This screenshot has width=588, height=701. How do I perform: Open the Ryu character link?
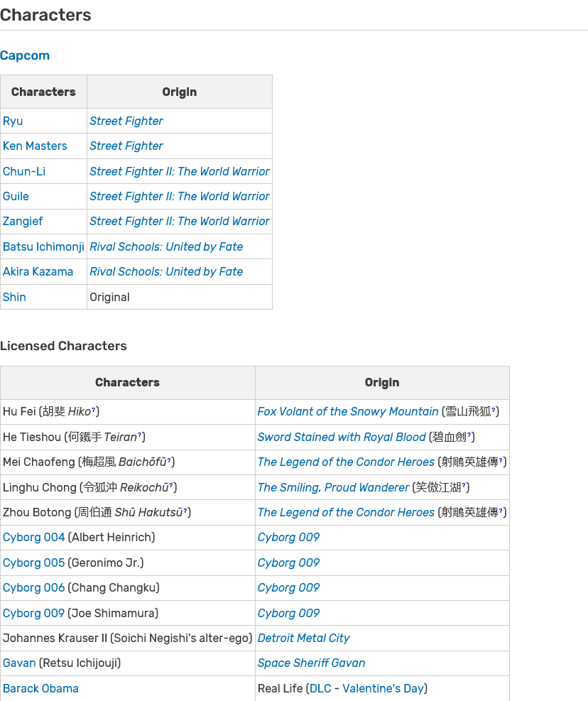click(13, 121)
